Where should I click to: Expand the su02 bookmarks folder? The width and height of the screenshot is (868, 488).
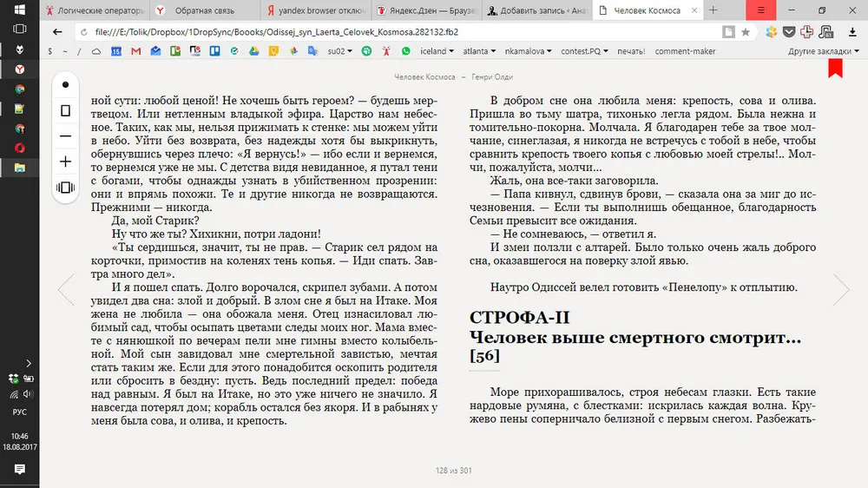[339, 51]
